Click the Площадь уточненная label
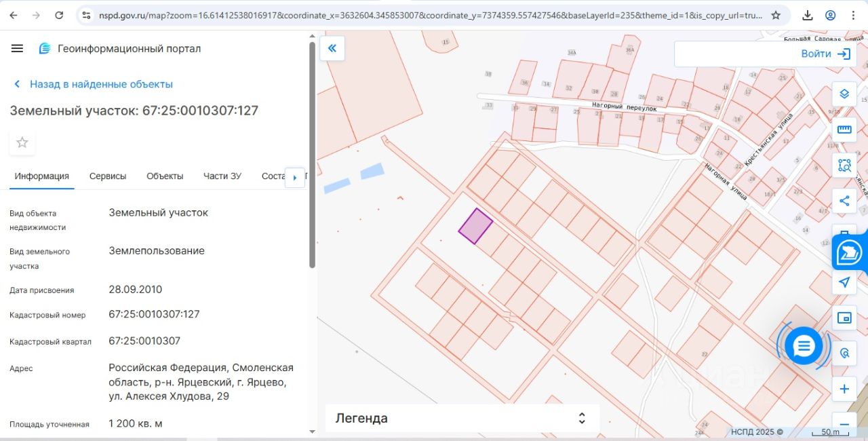868x441 pixels. 50,424
